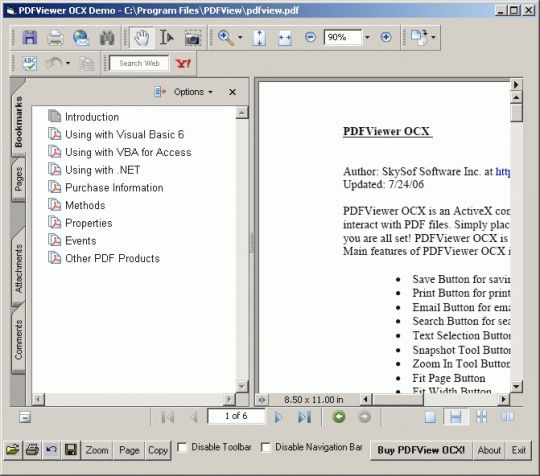Select Continuous page layout

coord(456,417)
